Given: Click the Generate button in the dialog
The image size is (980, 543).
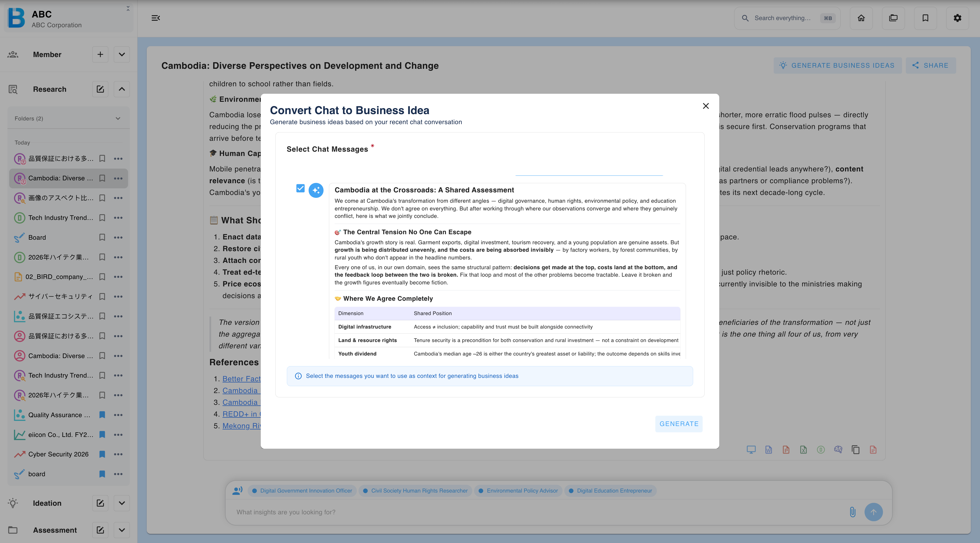Looking at the screenshot, I should pyautogui.click(x=679, y=424).
